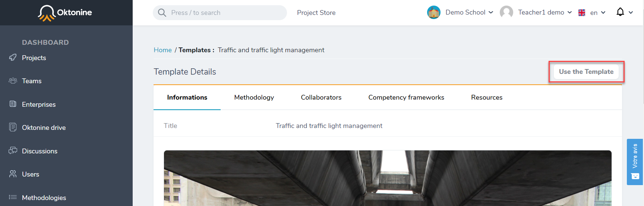Click the Methodologies list icon
Screen dimensions: 644x206
click(x=13, y=197)
